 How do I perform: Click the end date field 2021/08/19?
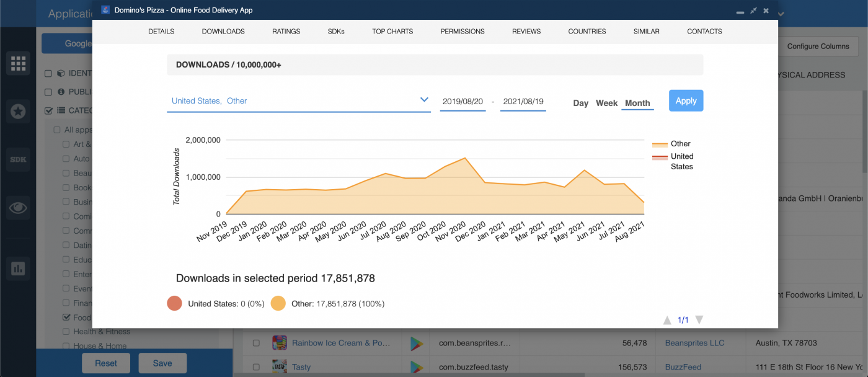pos(523,101)
